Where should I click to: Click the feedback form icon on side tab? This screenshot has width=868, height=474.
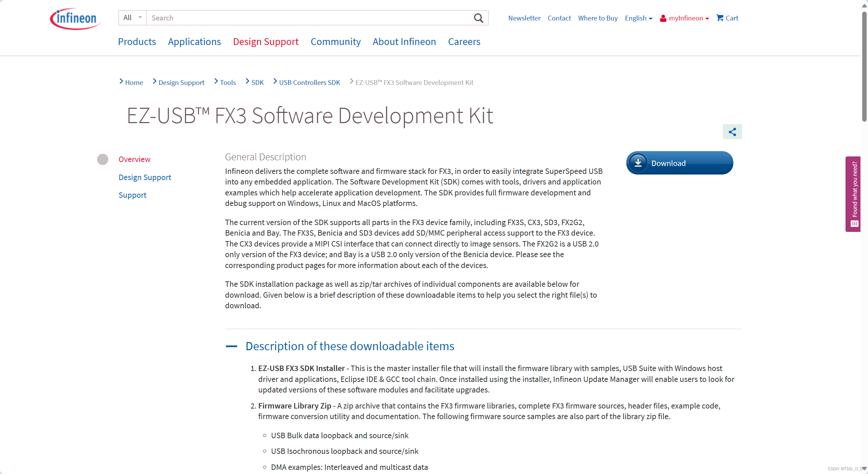[x=854, y=224]
